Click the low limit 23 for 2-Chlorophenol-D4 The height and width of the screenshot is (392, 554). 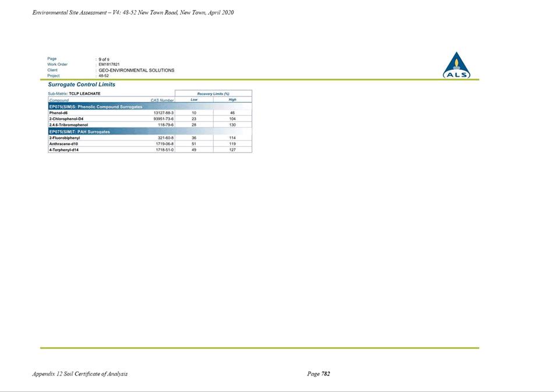[x=194, y=119]
